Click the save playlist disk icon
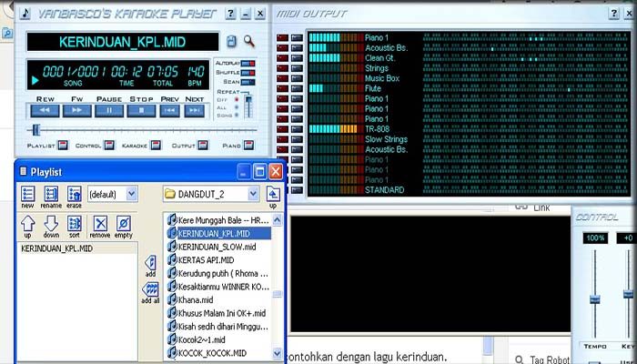 coord(231,42)
